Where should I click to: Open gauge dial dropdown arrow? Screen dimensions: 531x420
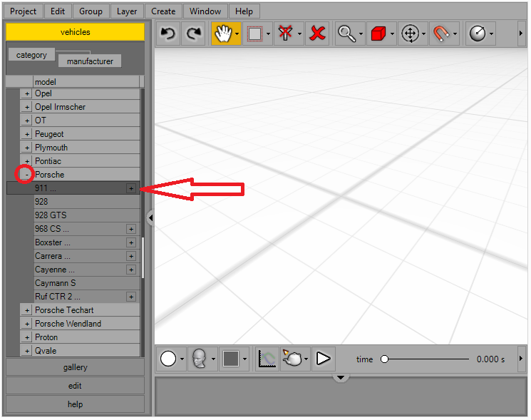pos(491,34)
